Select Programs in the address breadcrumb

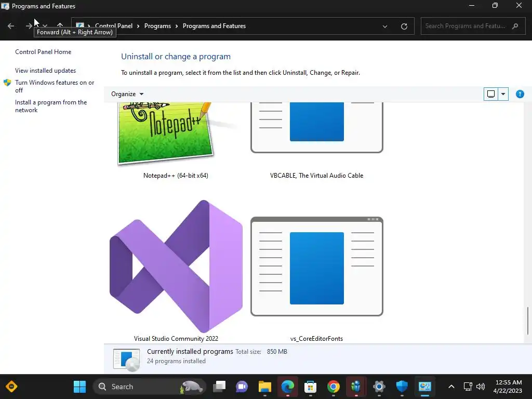[x=157, y=26]
